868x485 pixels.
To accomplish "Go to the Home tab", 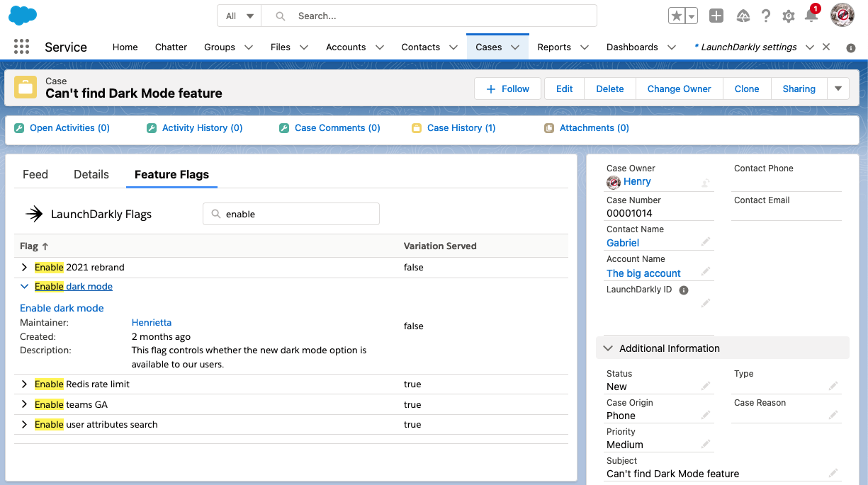I will pyautogui.click(x=125, y=47).
